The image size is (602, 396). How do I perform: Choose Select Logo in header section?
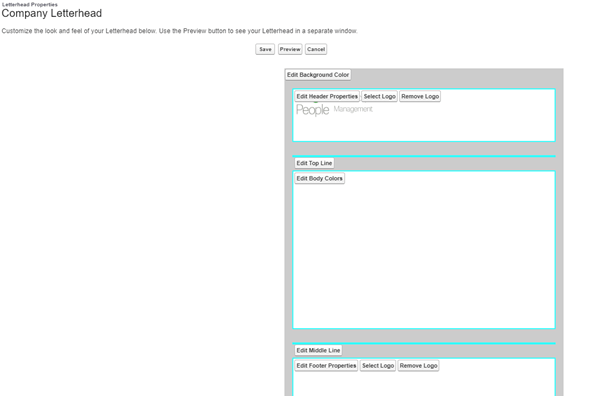click(x=379, y=96)
